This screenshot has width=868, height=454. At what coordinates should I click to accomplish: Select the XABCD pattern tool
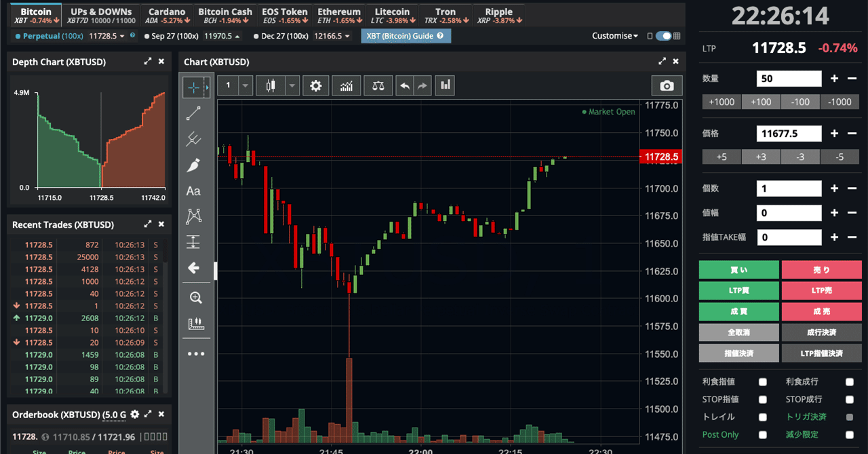[x=193, y=217]
